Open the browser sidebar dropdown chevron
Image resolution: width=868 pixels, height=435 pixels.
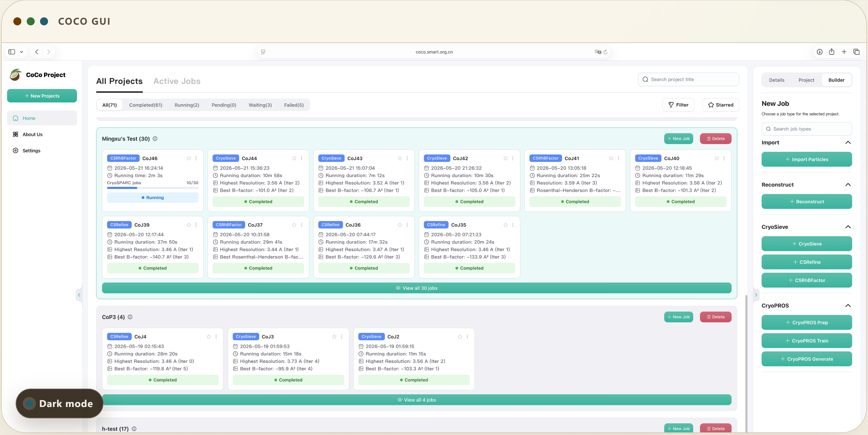(21, 52)
